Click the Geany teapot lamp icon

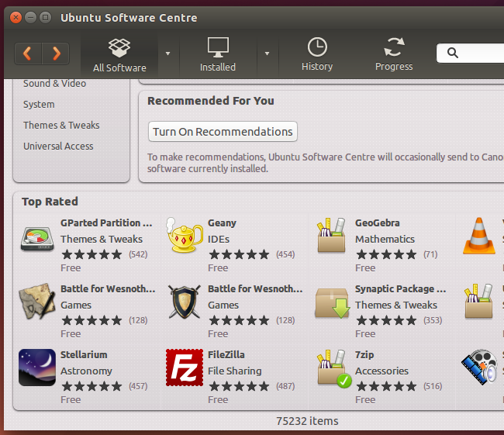click(185, 236)
